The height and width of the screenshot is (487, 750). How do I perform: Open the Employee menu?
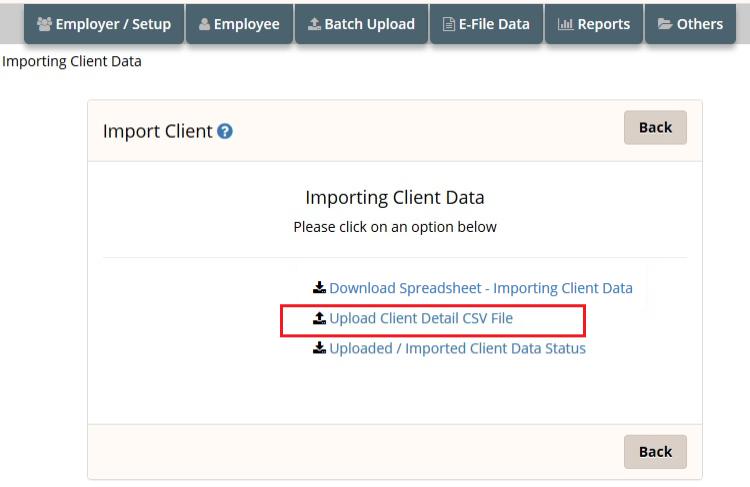point(239,24)
